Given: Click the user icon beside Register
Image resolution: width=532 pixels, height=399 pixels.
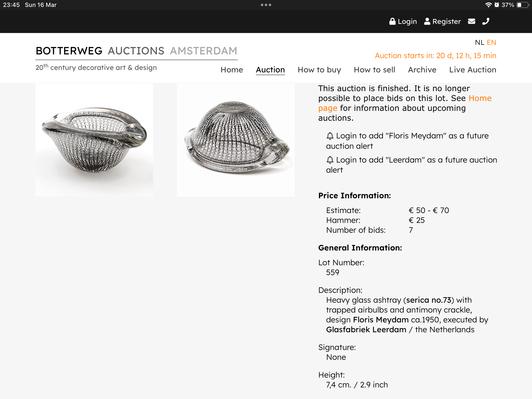Looking at the screenshot, I should (x=427, y=21).
